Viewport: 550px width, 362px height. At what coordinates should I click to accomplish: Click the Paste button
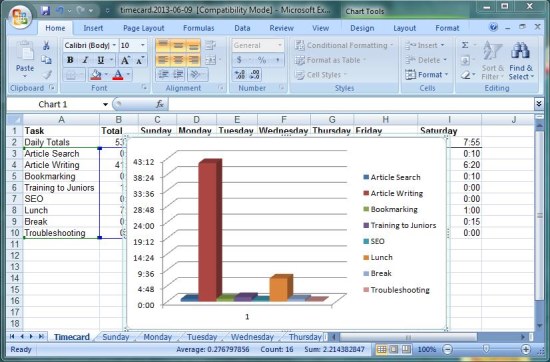pos(25,60)
